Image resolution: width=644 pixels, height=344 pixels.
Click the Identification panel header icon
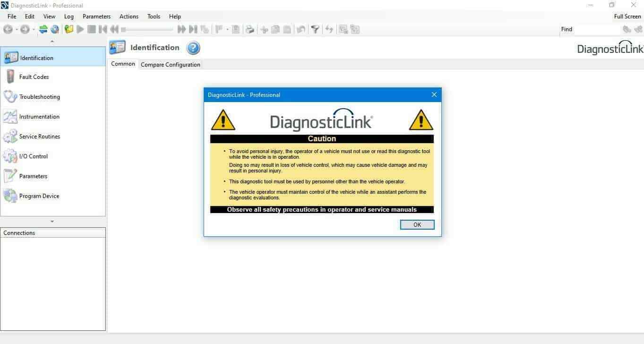point(118,47)
